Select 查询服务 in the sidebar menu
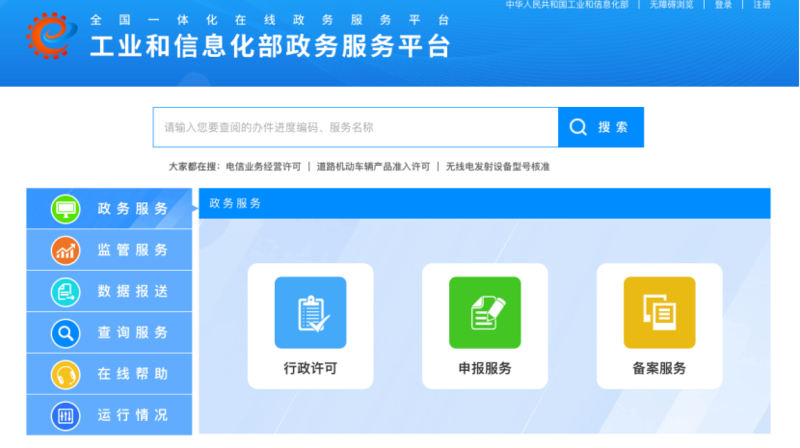800x448 pixels. pyautogui.click(x=109, y=333)
